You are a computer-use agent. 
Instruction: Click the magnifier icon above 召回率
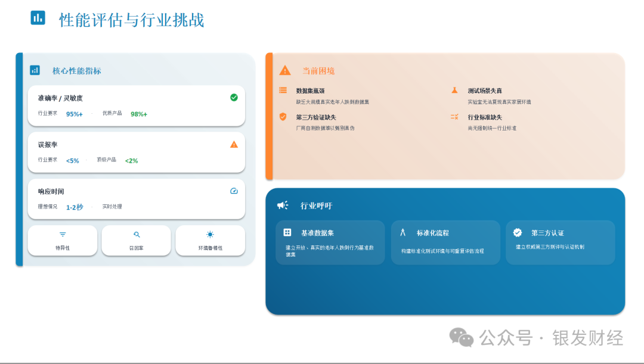click(137, 235)
